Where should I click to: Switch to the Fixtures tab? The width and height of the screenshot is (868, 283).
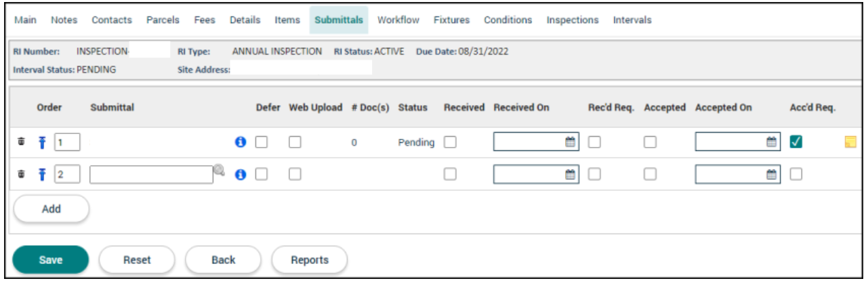[x=451, y=20]
